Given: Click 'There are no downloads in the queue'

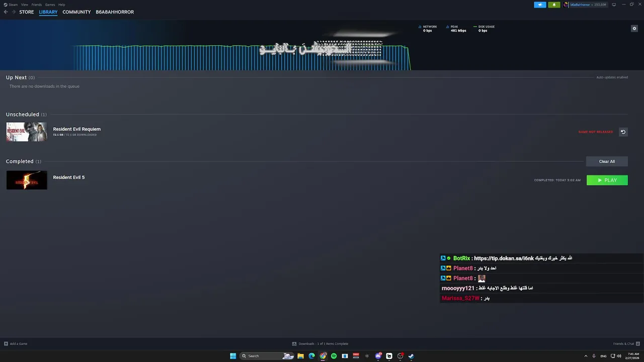Looking at the screenshot, I should (x=44, y=86).
